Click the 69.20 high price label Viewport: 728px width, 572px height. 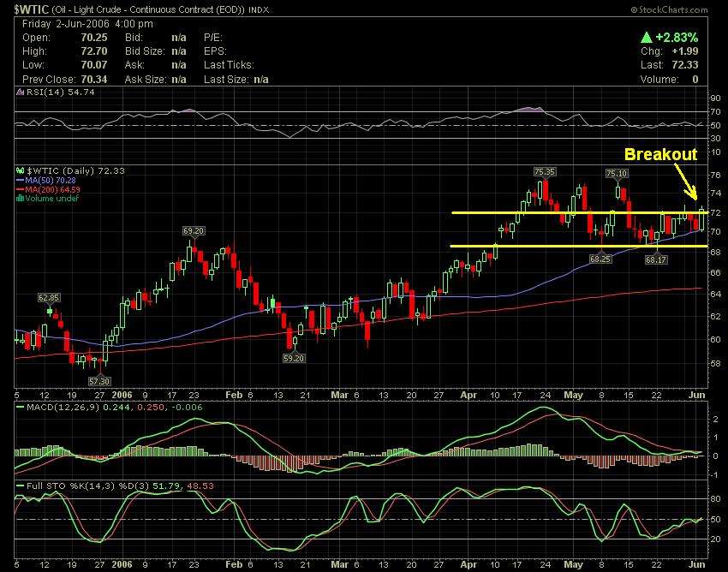click(194, 230)
